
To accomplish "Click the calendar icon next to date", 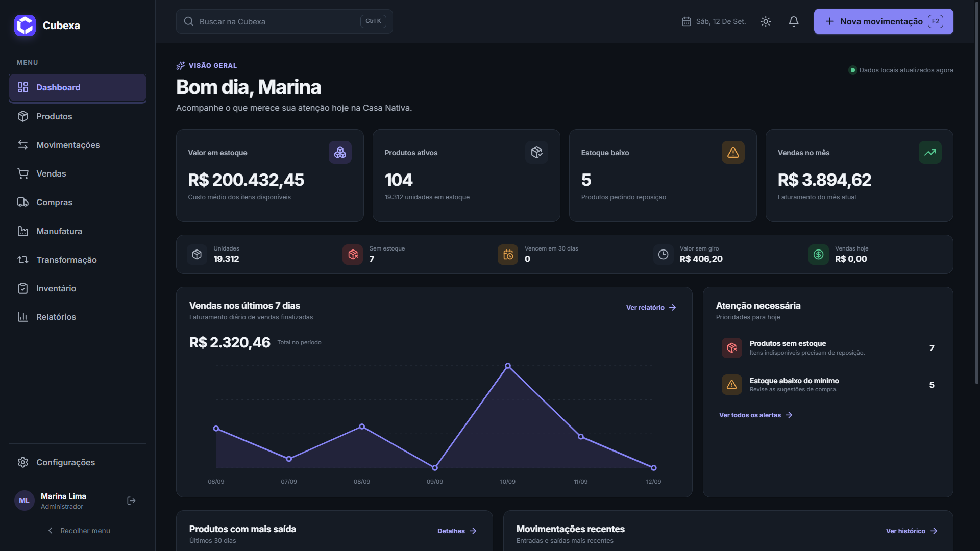I will pyautogui.click(x=687, y=21).
